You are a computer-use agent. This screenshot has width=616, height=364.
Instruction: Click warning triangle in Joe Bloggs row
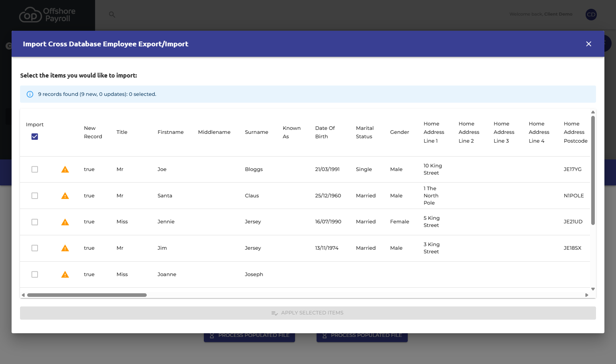click(x=65, y=169)
